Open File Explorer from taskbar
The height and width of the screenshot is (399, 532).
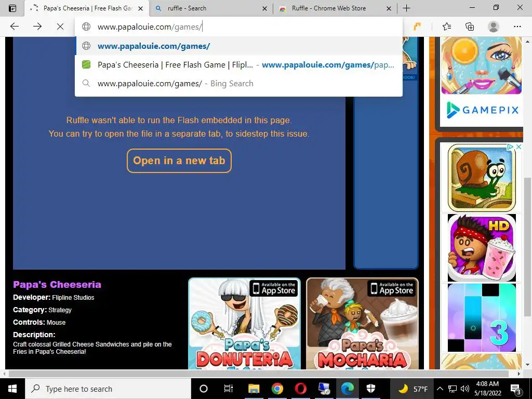pos(254,389)
